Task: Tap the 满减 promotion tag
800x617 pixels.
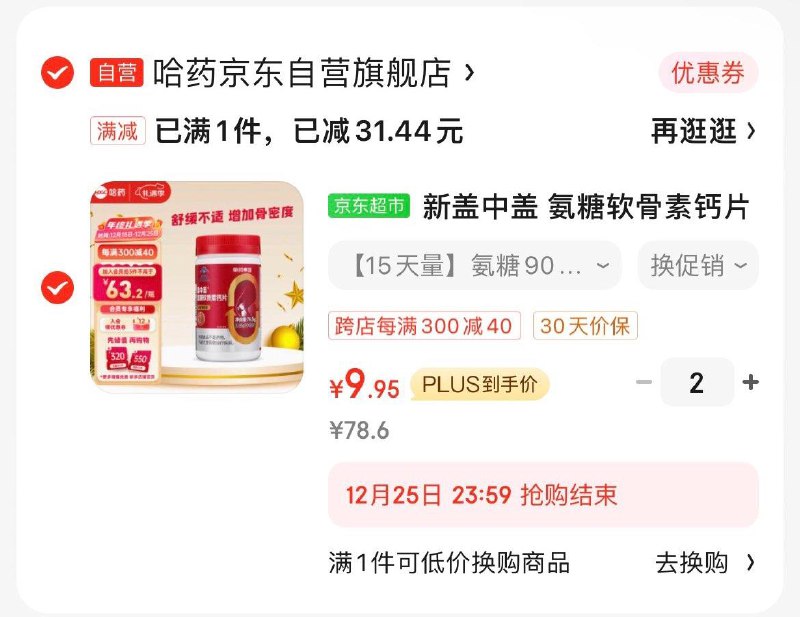Action: (118, 131)
